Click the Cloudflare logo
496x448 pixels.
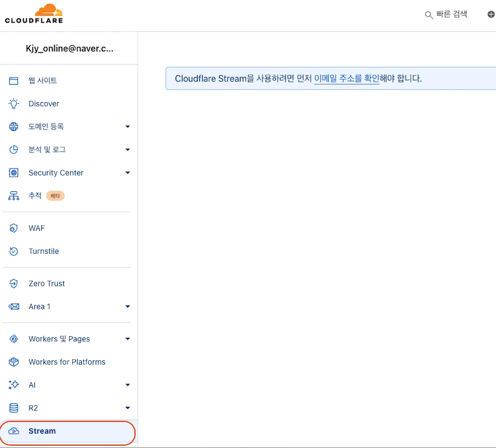[x=34, y=14]
